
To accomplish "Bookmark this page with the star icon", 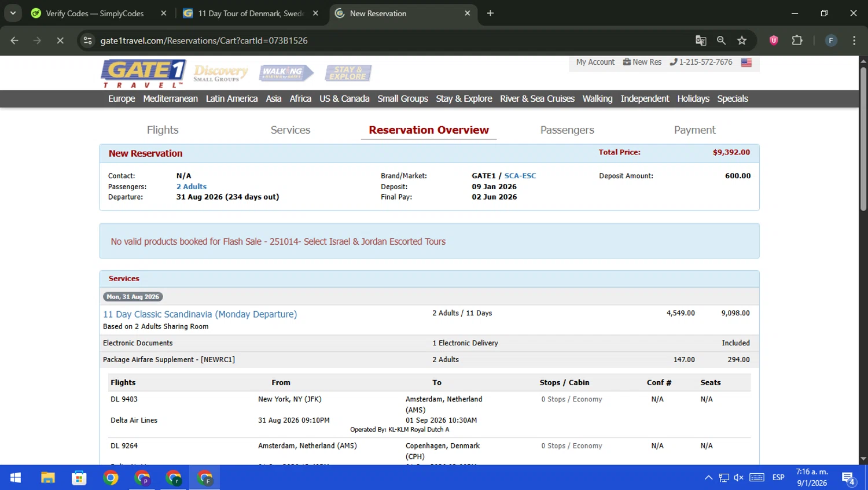I will coord(742,40).
